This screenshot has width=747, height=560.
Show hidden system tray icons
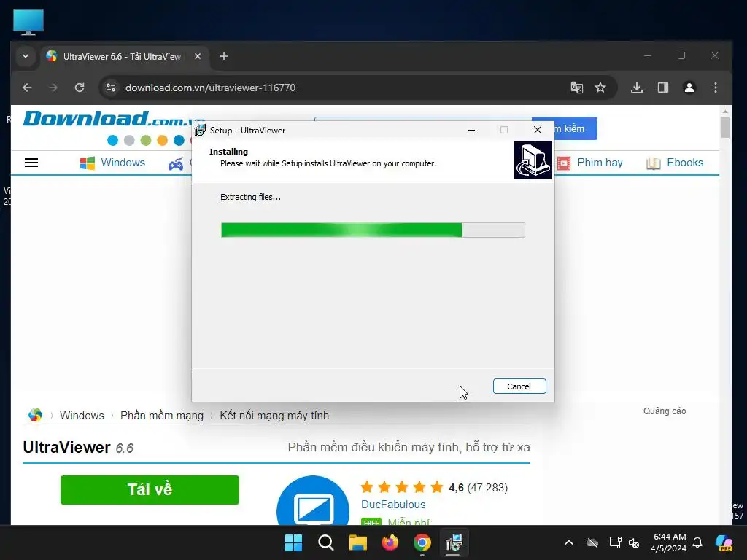569,542
